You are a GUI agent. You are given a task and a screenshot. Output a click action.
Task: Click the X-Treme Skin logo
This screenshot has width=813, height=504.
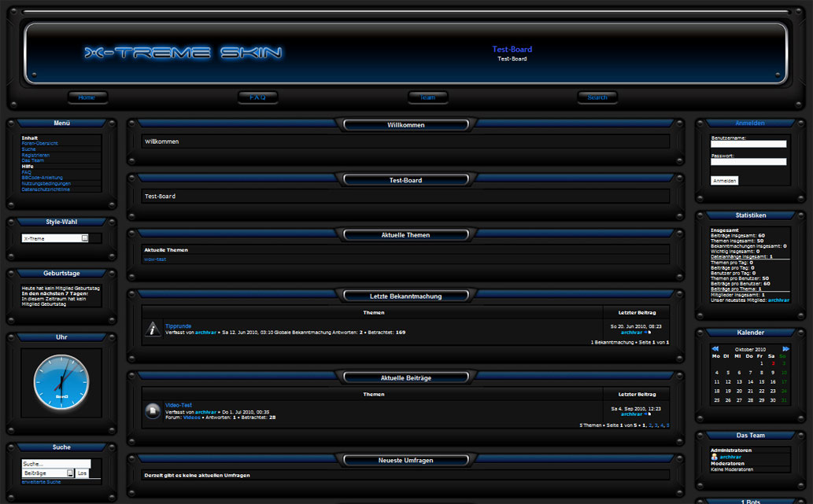pyautogui.click(x=183, y=53)
